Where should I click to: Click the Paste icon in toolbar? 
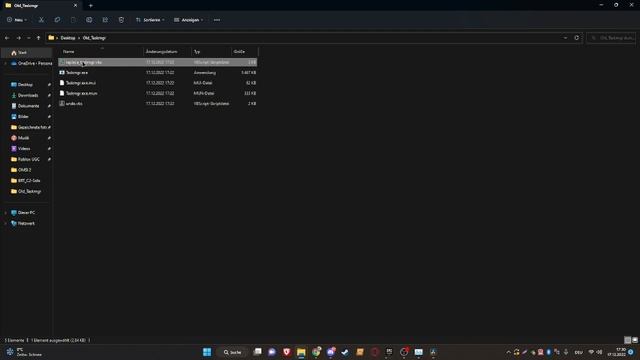(x=73, y=20)
